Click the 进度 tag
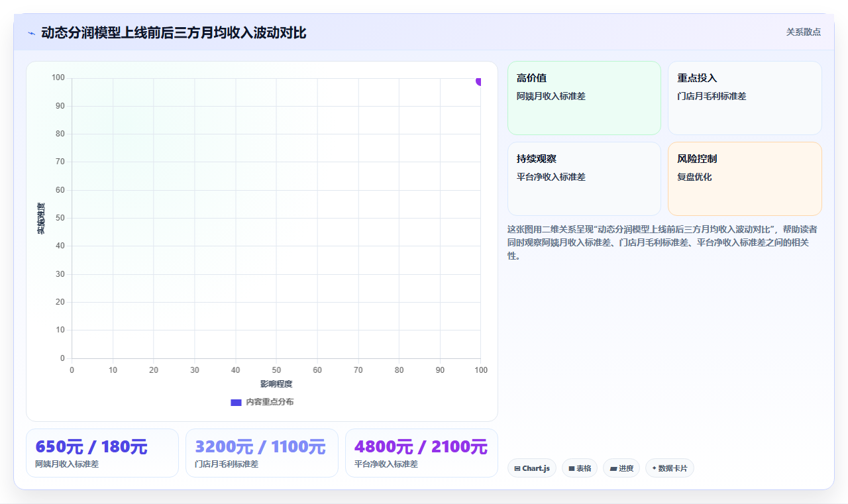This screenshot has width=848, height=504. coord(621,468)
